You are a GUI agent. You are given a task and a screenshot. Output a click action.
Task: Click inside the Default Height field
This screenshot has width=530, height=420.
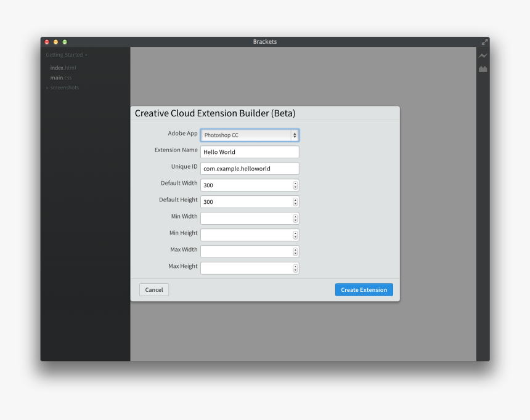[247, 201]
